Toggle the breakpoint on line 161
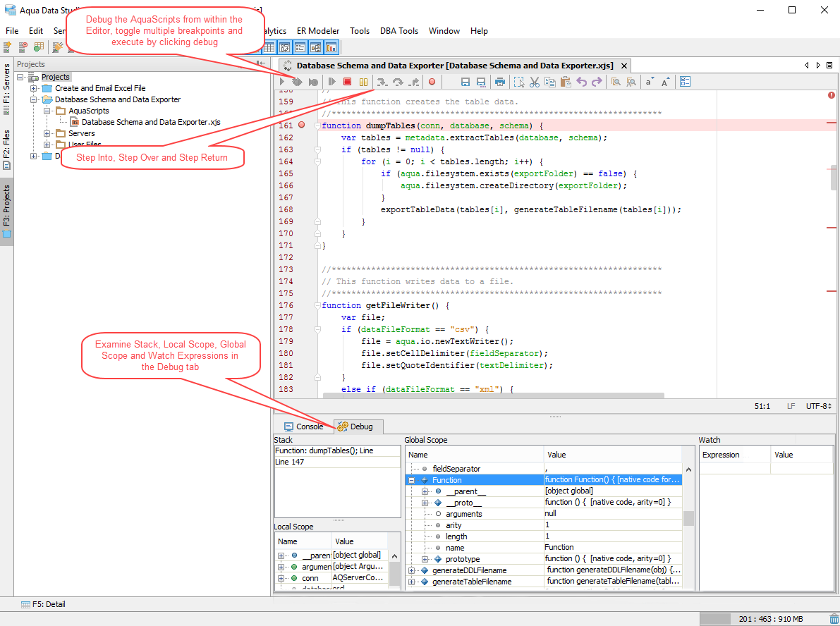This screenshot has width=840, height=626. click(301, 125)
